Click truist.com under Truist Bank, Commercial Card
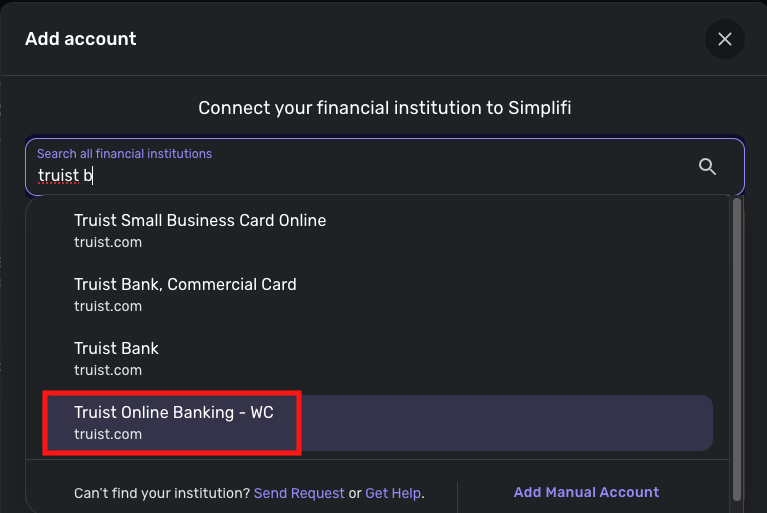This screenshot has height=513, width=767. coord(108,306)
